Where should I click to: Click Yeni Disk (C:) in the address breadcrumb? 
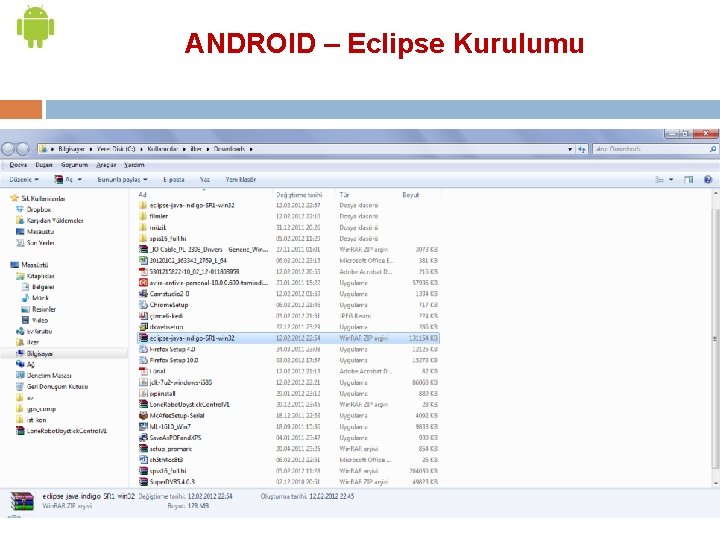click(x=116, y=149)
